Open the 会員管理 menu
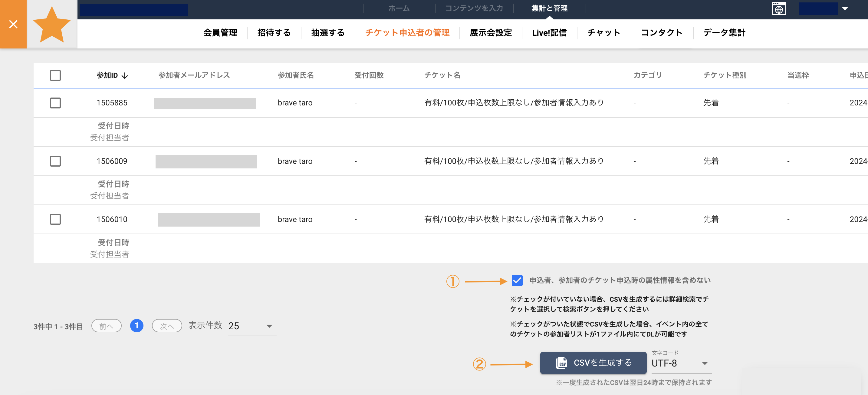This screenshot has width=868, height=395. pos(220,33)
